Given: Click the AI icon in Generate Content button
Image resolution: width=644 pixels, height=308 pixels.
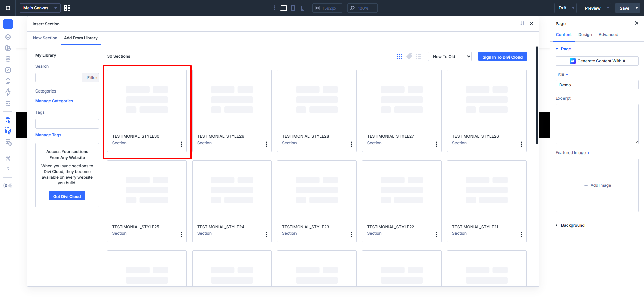Looking at the screenshot, I should (x=573, y=61).
